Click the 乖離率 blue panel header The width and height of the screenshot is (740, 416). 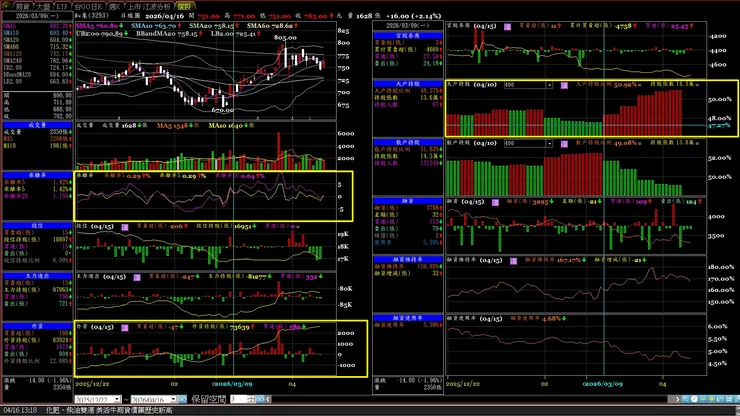[37, 175]
